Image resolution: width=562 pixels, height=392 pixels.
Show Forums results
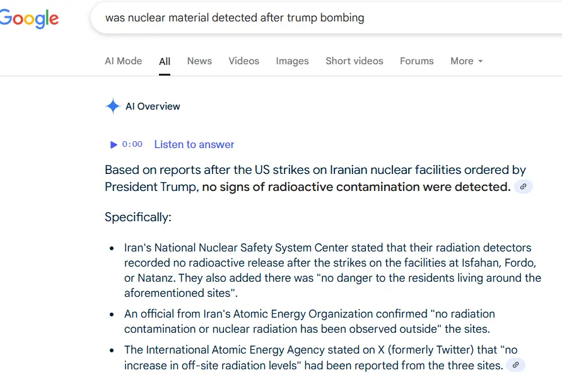[x=416, y=61]
